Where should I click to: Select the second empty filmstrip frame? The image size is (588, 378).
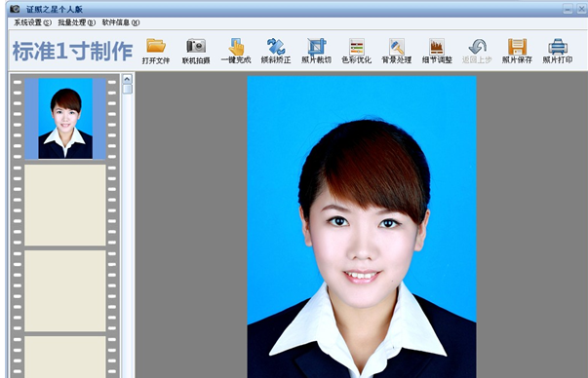click(x=65, y=290)
